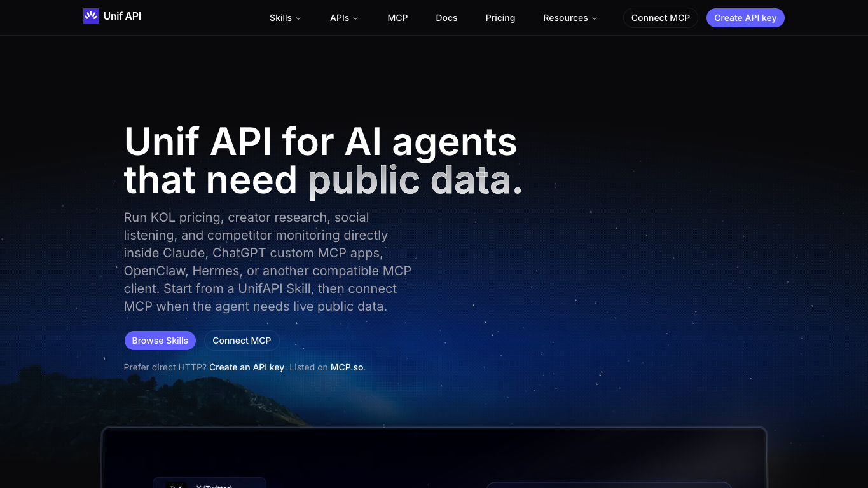Expand the Skills dropdown menu
Screen dimensions: 868x488
pos(285,18)
